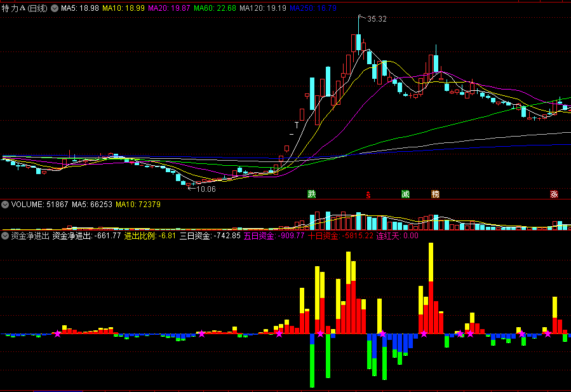Click the green MA60: 22.68 label

click(x=215, y=8)
